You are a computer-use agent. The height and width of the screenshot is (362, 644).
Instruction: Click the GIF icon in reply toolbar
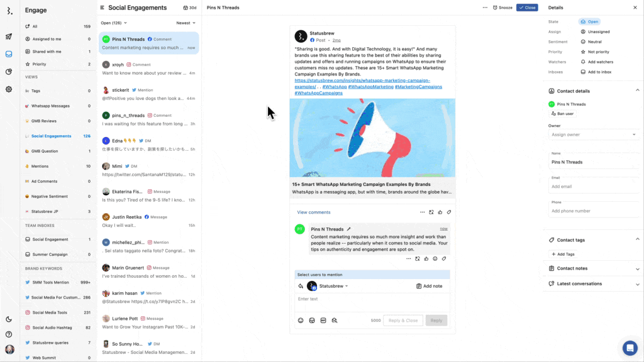pos(323,321)
